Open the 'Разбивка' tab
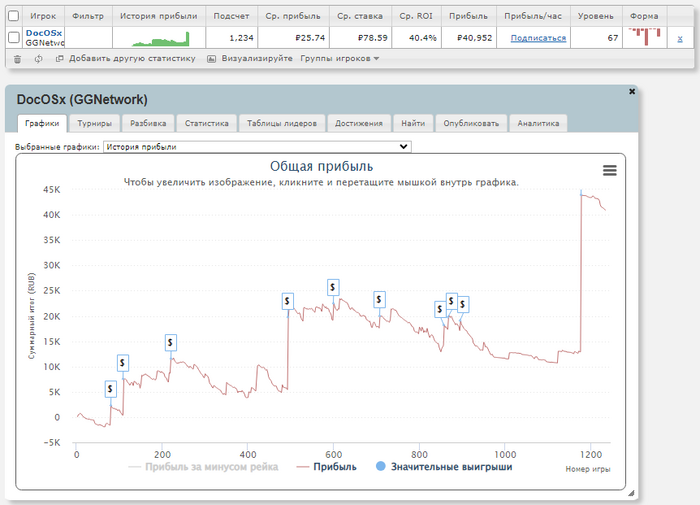The height and width of the screenshot is (505, 700). pyautogui.click(x=148, y=124)
